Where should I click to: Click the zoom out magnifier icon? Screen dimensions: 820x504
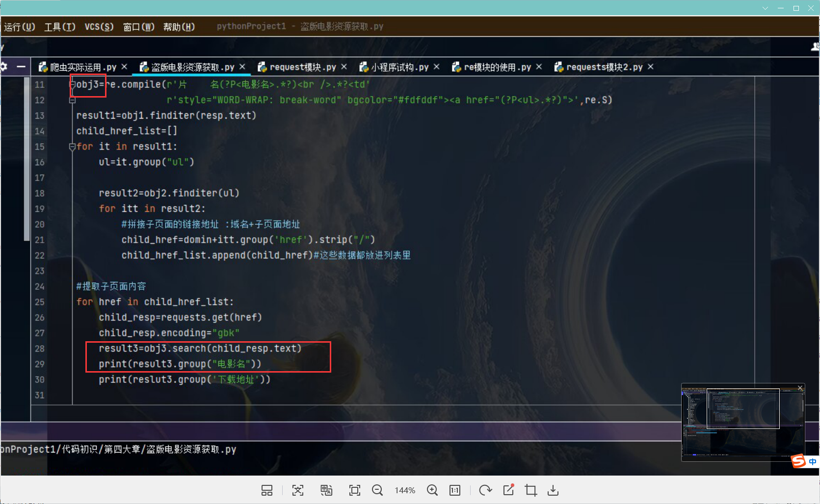click(x=377, y=490)
